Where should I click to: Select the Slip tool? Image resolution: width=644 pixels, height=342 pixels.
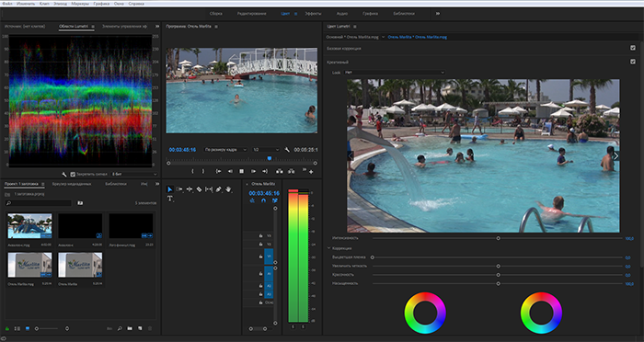[x=209, y=189]
